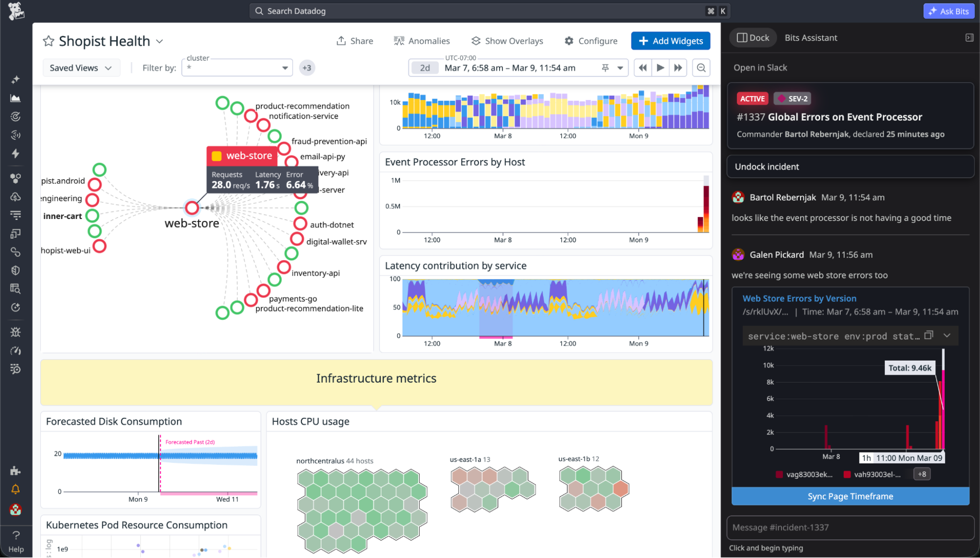Toggle the Show Overlays option

(x=507, y=41)
